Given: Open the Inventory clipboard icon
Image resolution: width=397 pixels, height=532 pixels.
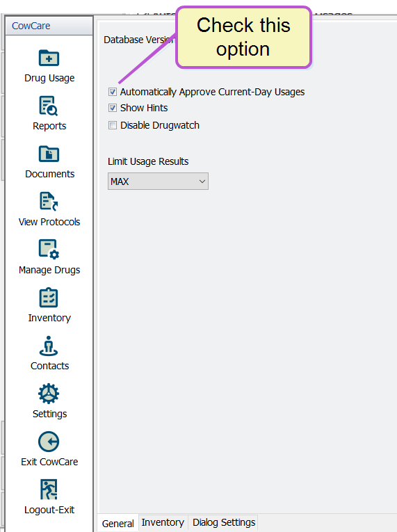Looking at the screenshot, I should 49,298.
